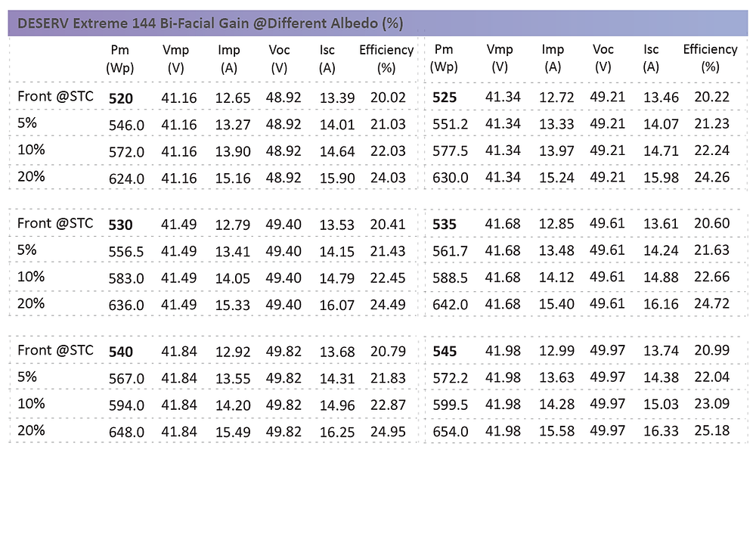
Task: Click the 648.0 Pm cell
Action: [x=126, y=432]
